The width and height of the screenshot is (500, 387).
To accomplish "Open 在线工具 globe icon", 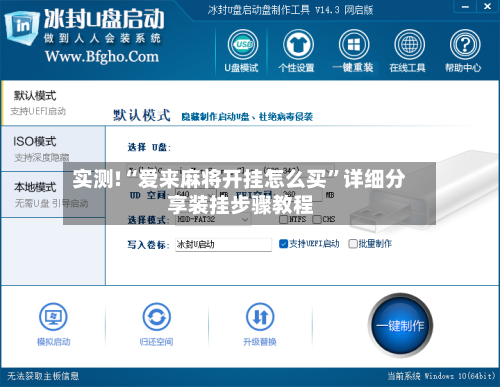I will point(409,45).
